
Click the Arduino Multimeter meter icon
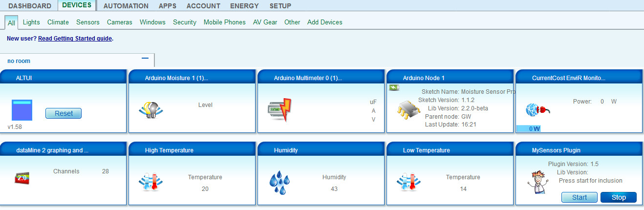coord(279,109)
